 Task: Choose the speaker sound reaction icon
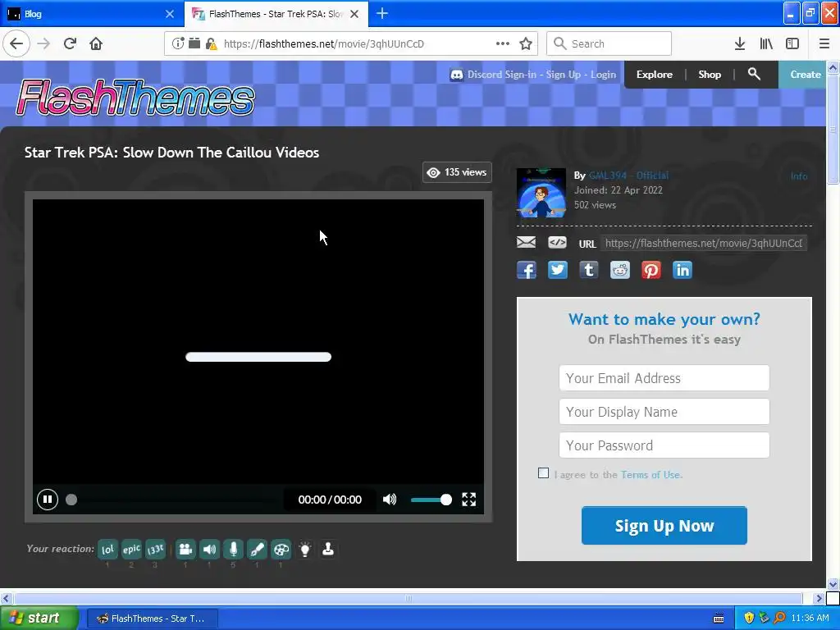pos(209,549)
